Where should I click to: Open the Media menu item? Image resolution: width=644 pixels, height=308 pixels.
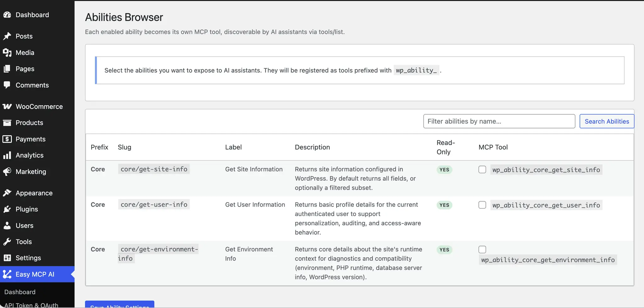37,53
